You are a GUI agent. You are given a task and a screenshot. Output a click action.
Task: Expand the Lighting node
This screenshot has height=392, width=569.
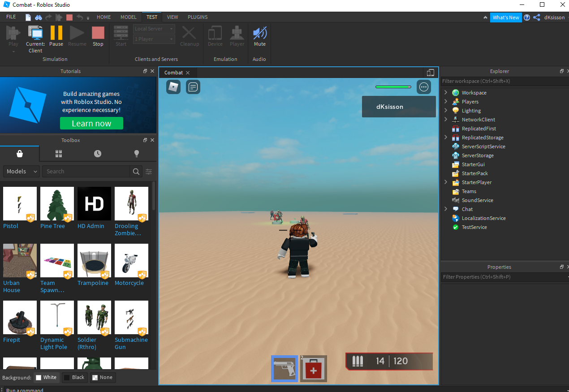tap(446, 111)
